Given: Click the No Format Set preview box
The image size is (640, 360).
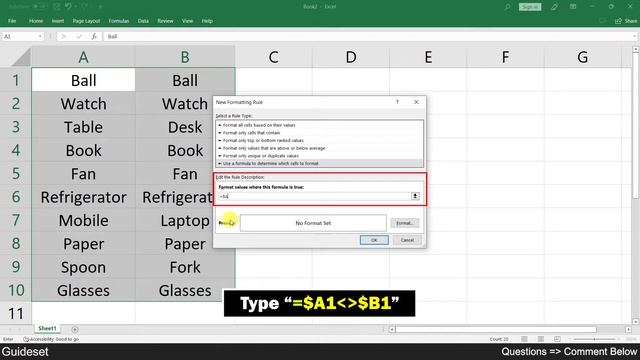Looking at the screenshot, I should pyautogui.click(x=313, y=223).
